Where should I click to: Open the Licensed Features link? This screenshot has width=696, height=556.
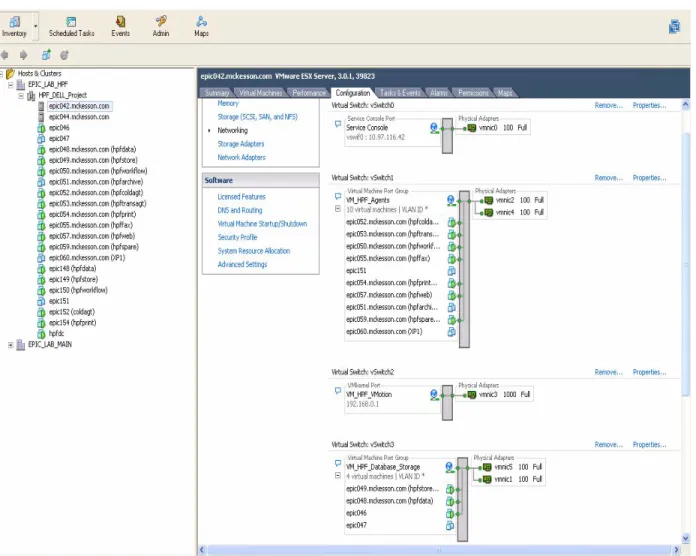coord(241,197)
